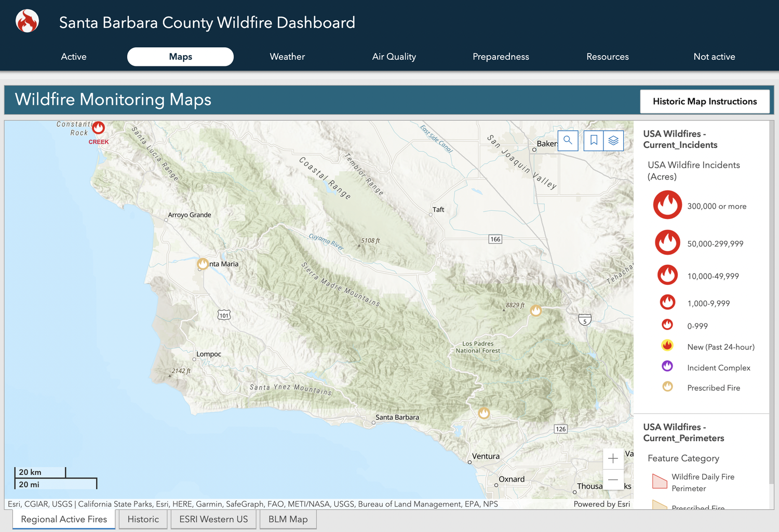Image resolution: width=779 pixels, height=532 pixels.
Task: Click the Historic Map Instructions button
Action: coord(704,101)
